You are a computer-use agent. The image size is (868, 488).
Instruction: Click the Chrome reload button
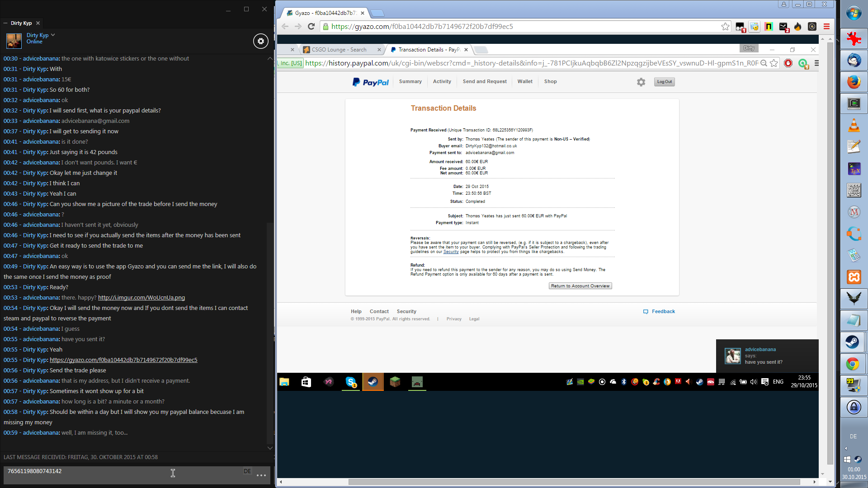311,27
